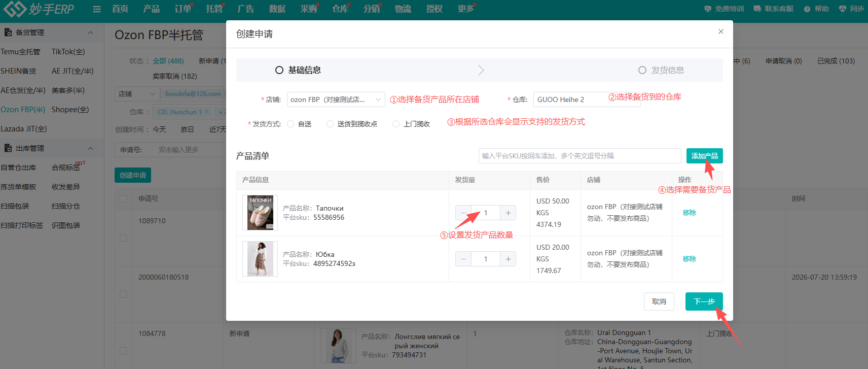Decrease quantity for Тапочки with minus button
Screen dimensions: 868x369
[463, 213]
